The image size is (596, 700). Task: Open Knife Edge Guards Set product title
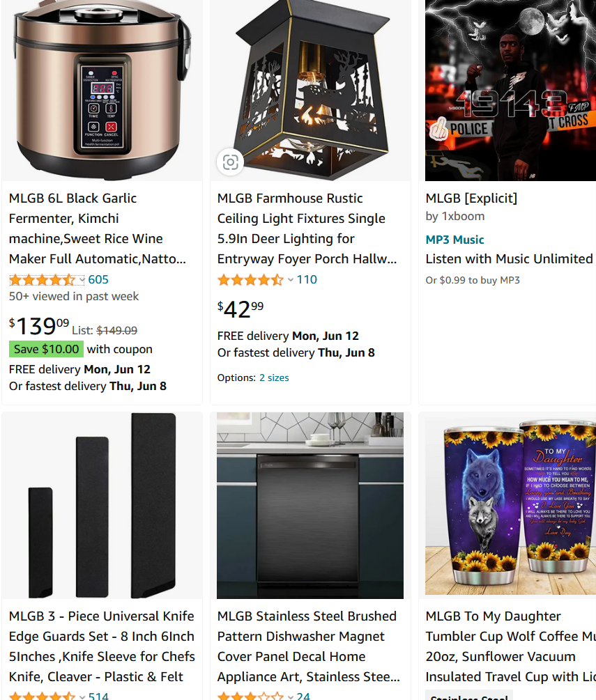(x=102, y=646)
